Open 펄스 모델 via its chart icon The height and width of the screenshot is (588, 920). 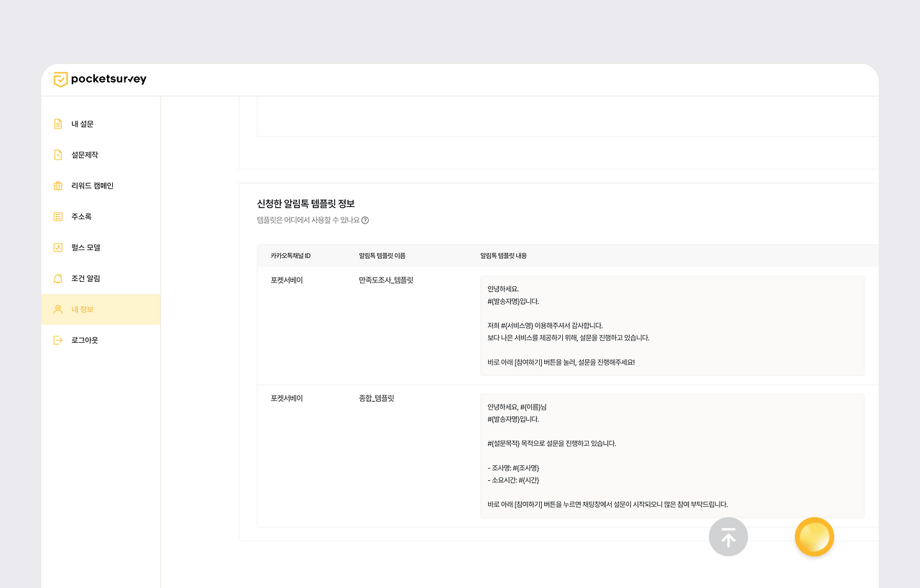(58, 247)
